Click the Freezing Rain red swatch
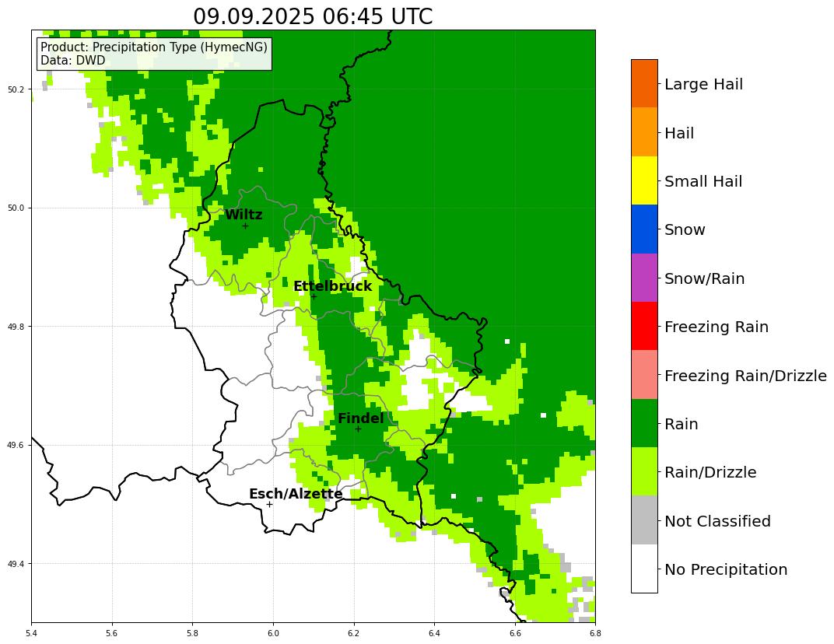 click(644, 326)
